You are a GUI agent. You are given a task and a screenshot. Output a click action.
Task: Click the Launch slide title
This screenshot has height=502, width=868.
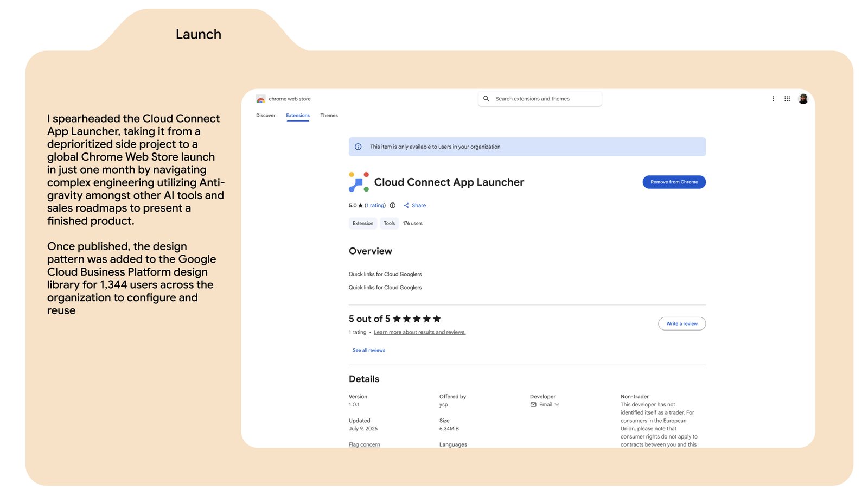[199, 34]
